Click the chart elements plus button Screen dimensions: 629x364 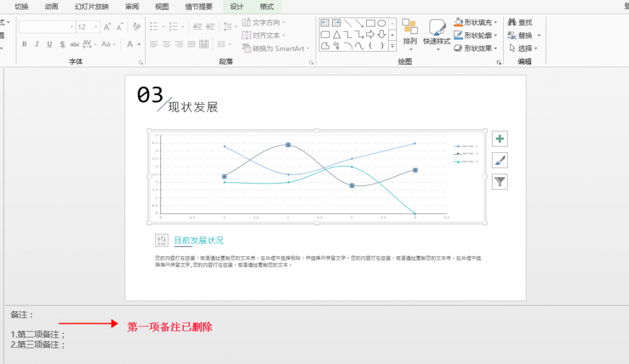point(499,138)
